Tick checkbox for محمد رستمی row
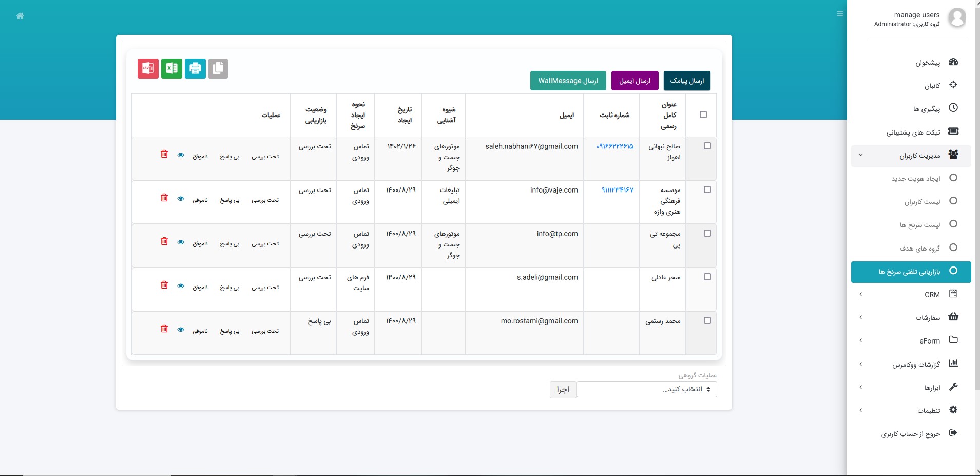The width and height of the screenshot is (980, 476). [707, 320]
